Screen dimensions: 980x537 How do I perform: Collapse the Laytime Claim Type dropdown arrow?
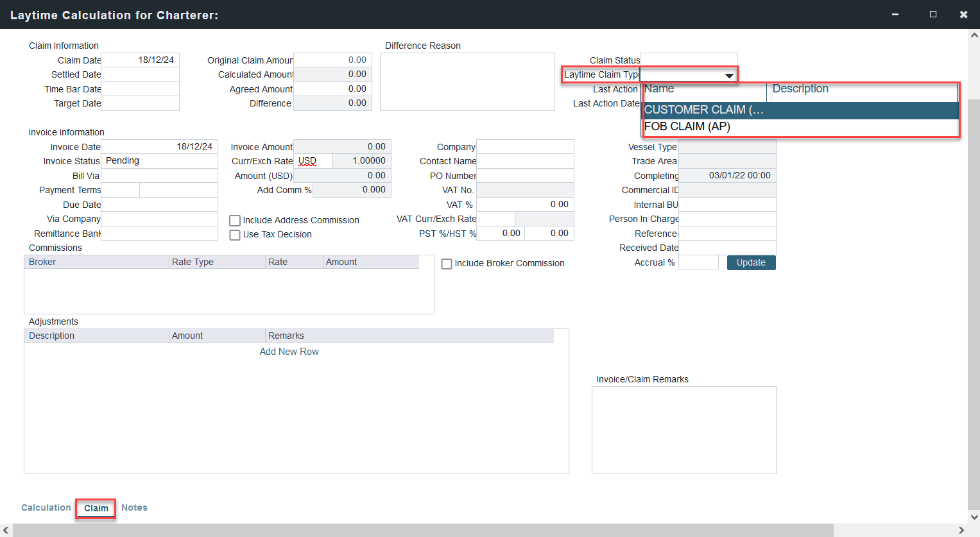(729, 76)
